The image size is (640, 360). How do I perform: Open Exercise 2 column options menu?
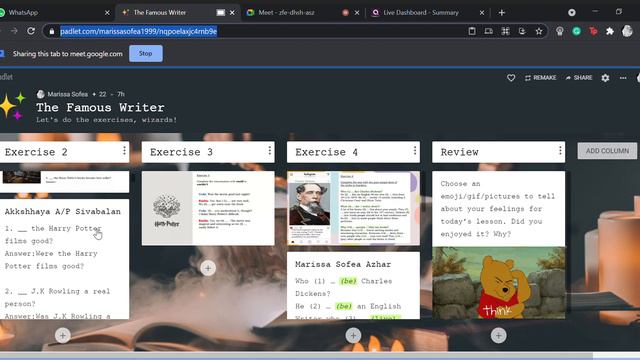(124, 151)
